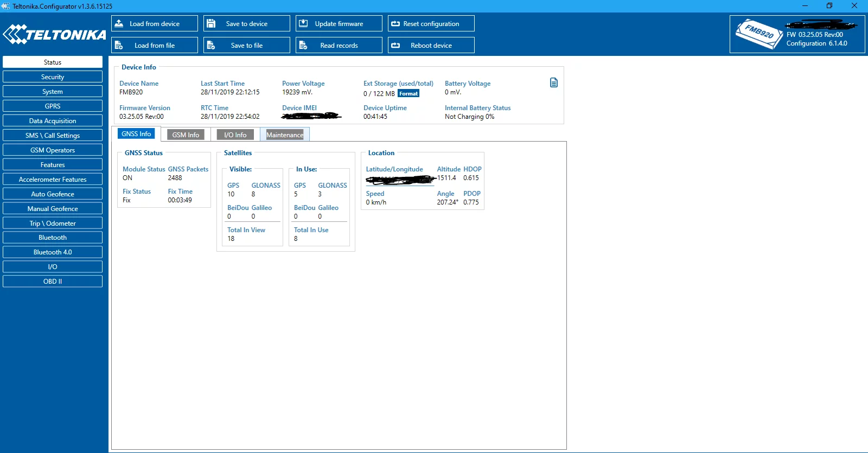Click Load from file button label
The height and width of the screenshot is (453, 868).
(x=155, y=46)
